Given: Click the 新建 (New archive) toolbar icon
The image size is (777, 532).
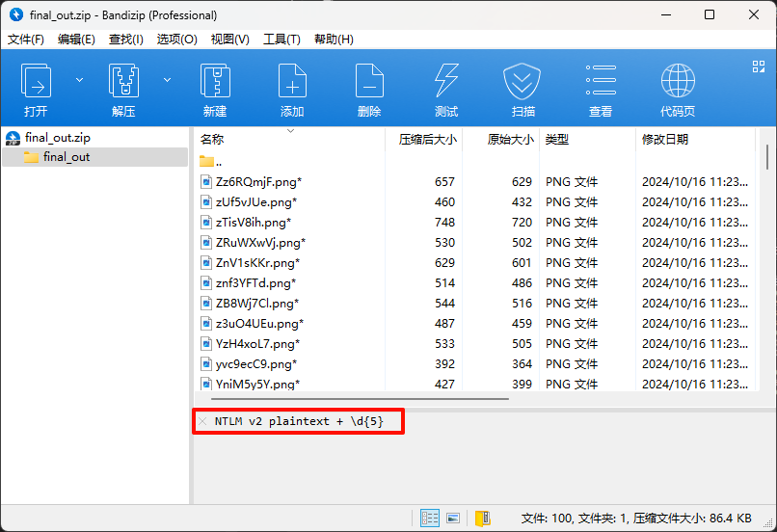Looking at the screenshot, I should [x=214, y=82].
